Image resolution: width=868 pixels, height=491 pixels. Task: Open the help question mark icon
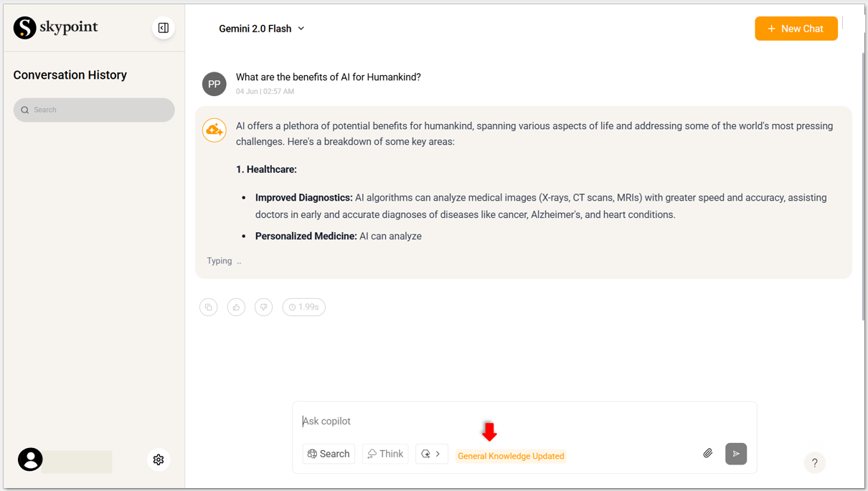pyautogui.click(x=814, y=462)
